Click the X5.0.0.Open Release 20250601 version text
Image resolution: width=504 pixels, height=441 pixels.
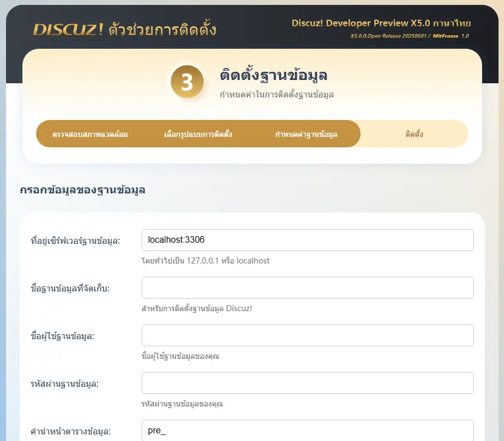(389, 36)
